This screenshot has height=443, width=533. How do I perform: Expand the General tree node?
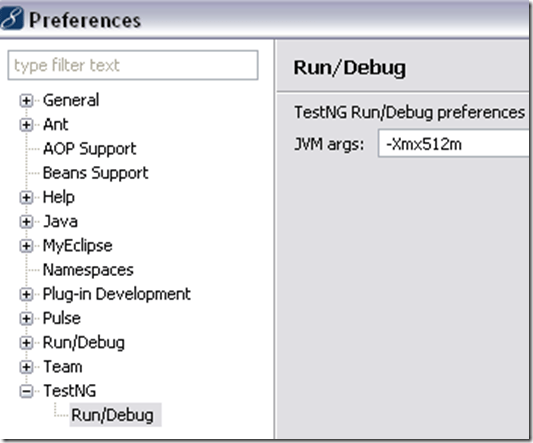pos(26,101)
